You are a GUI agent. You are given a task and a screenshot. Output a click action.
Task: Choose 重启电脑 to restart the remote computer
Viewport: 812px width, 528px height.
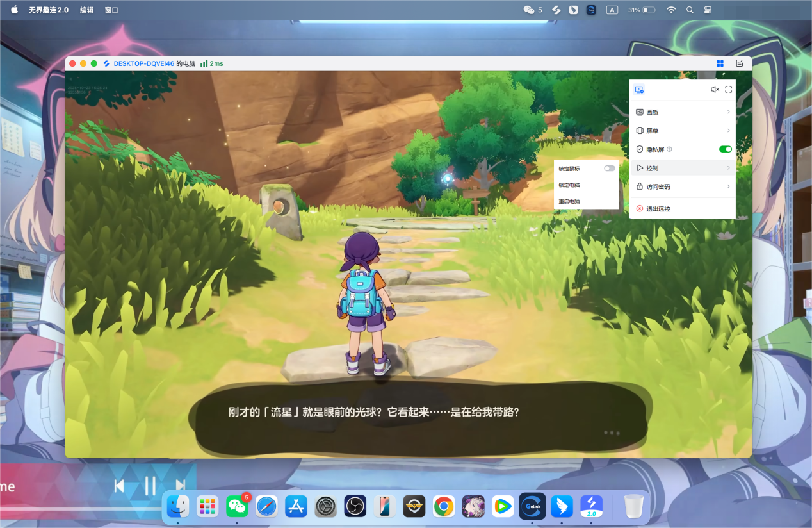[x=569, y=201]
